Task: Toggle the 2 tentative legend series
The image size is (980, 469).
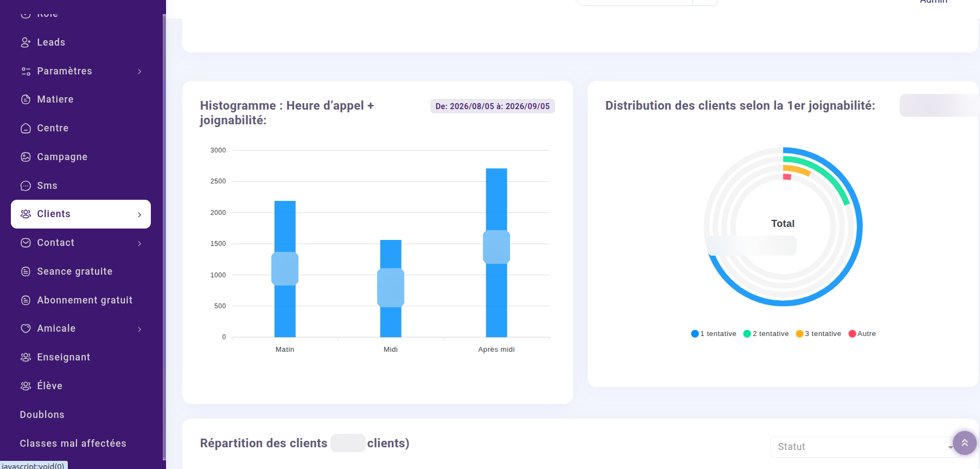Action: tap(766, 334)
